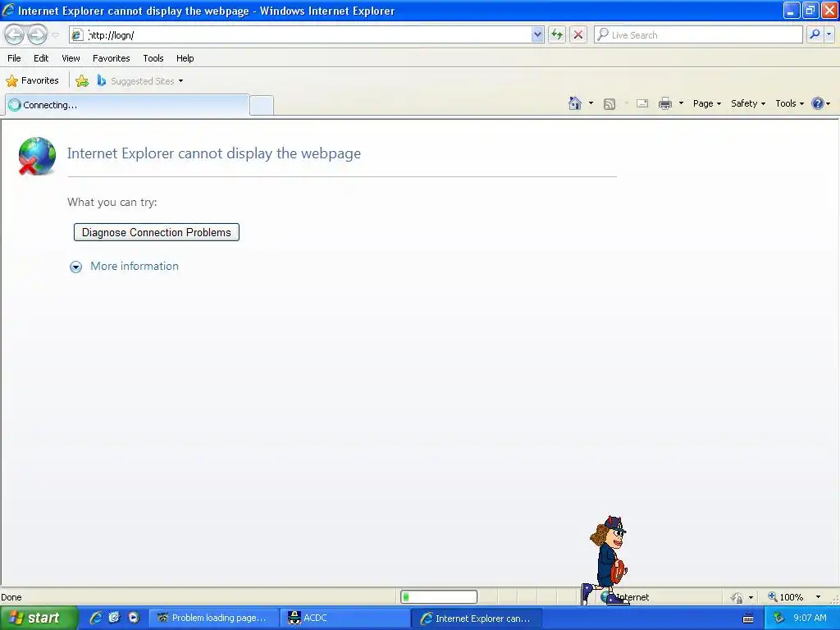Click the window resize grip corner
Image resolution: width=840 pixels, height=630 pixels.
point(834,600)
